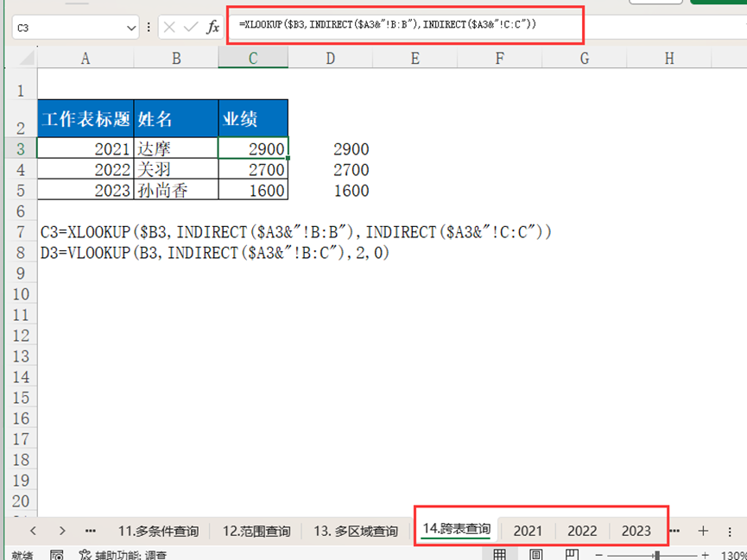Image resolution: width=747 pixels, height=560 pixels.
Task: Select column B header
Action: coord(176,58)
